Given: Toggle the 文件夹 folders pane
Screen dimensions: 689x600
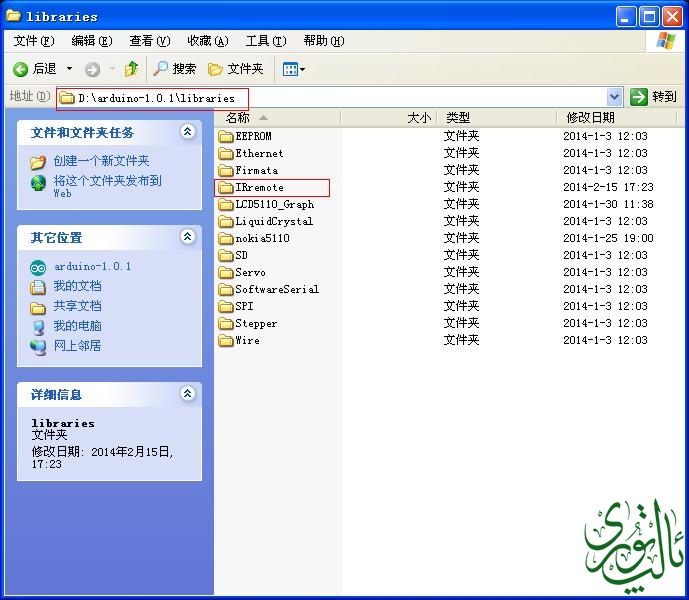Looking at the screenshot, I should pyautogui.click(x=236, y=69).
